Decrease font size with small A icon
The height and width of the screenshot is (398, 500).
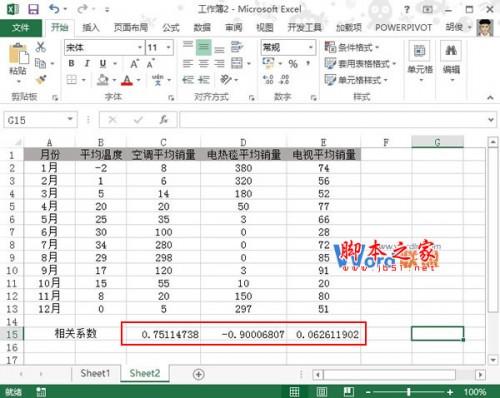(x=150, y=63)
